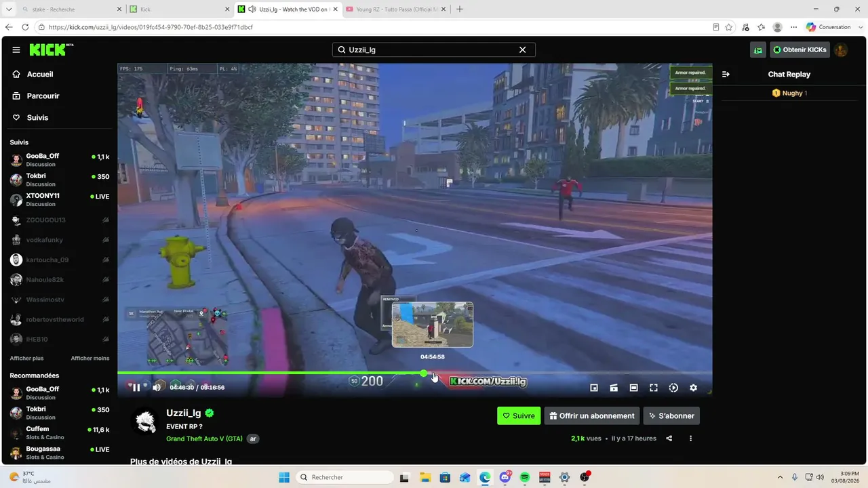
Task: Switch to the Young RZ - Tutto Passa tab
Action: click(396, 9)
